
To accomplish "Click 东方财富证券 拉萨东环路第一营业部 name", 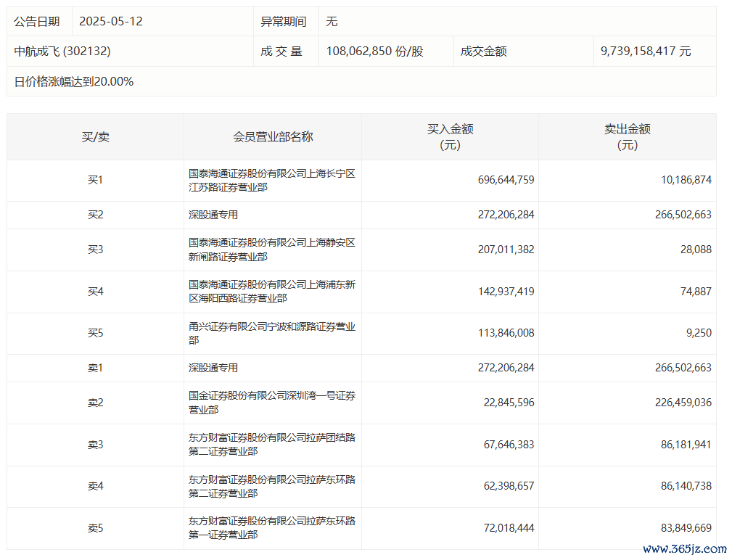I will click(x=272, y=528).
